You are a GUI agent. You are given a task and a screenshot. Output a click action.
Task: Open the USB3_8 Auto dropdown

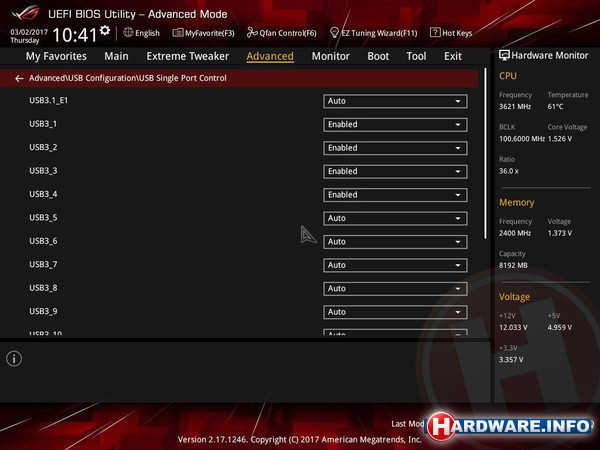click(395, 289)
